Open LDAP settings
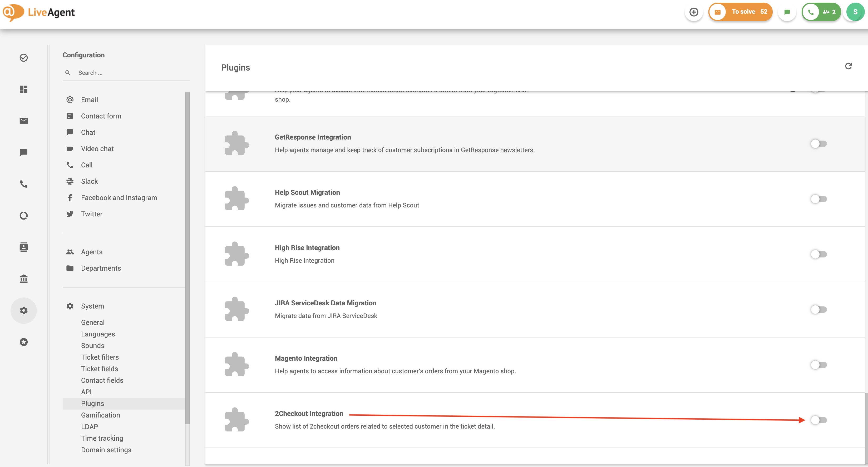The width and height of the screenshot is (868, 467). pos(89,426)
